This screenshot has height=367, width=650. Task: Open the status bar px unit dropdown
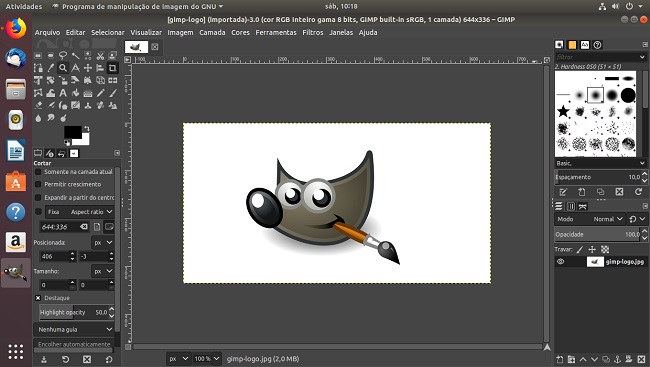(x=179, y=359)
